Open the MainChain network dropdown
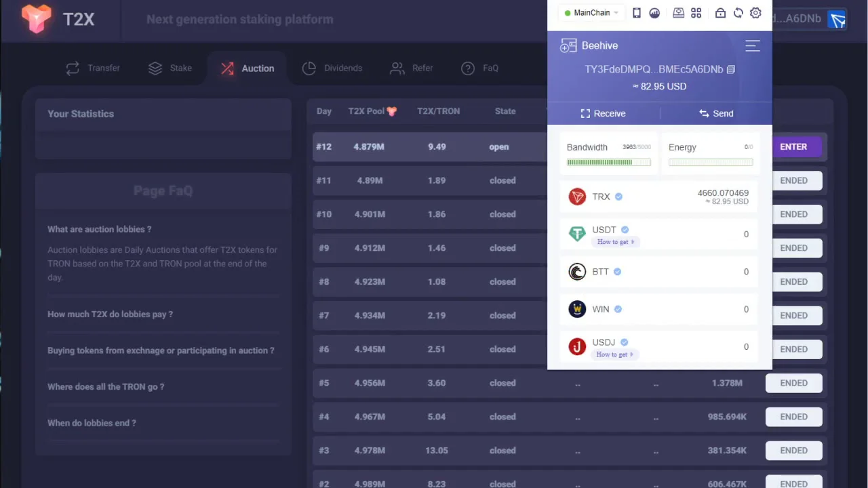868x488 pixels. pos(591,13)
